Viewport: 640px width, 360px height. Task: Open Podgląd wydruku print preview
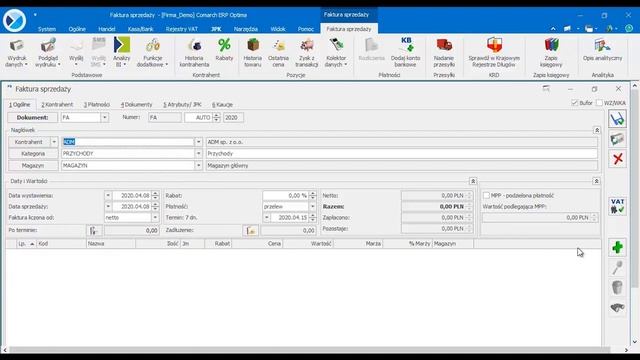pyautogui.click(x=48, y=53)
